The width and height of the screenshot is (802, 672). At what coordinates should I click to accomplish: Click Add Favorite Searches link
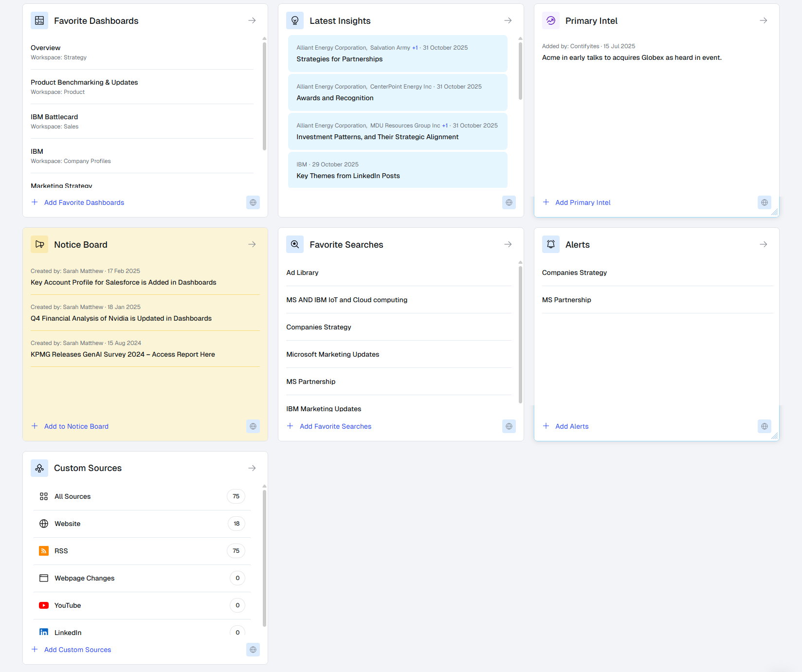coord(335,426)
